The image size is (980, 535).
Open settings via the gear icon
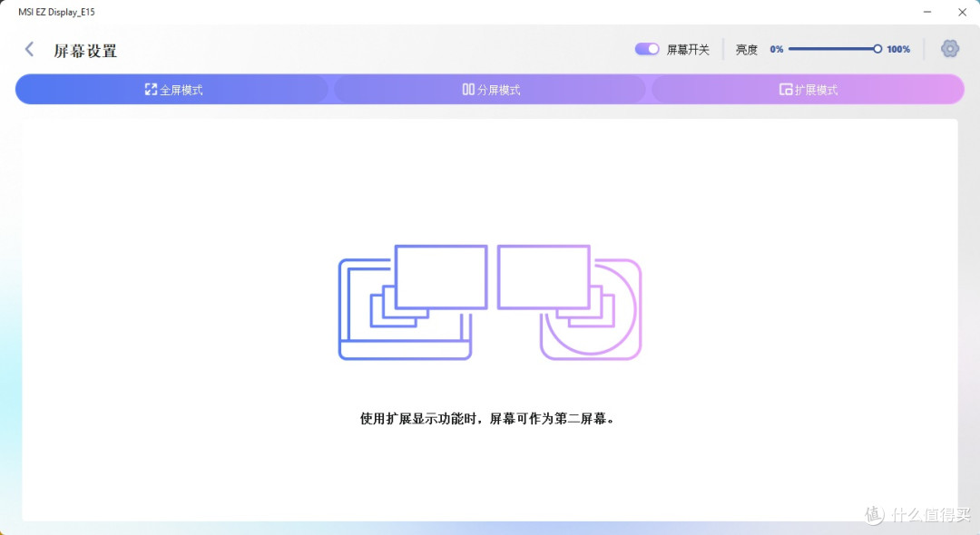tap(949, 49)
